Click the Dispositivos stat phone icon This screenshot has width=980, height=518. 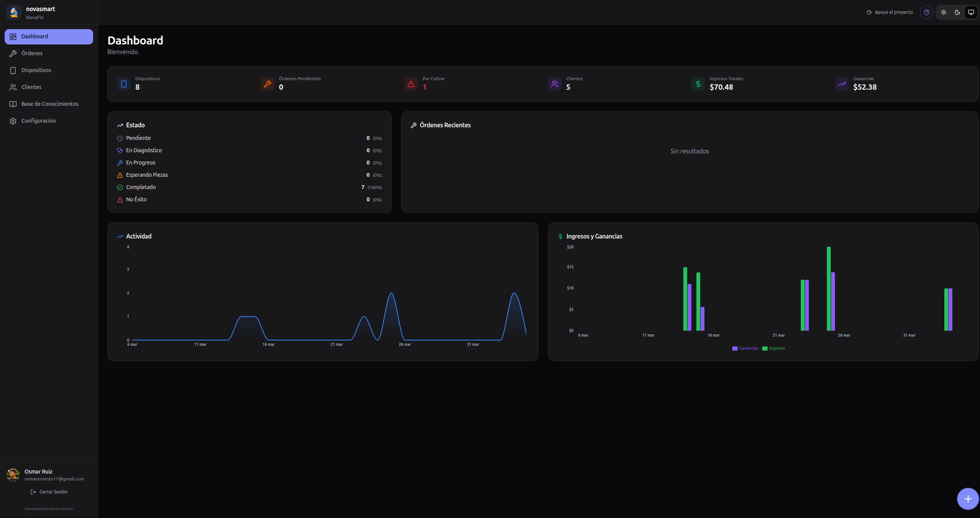124,84
